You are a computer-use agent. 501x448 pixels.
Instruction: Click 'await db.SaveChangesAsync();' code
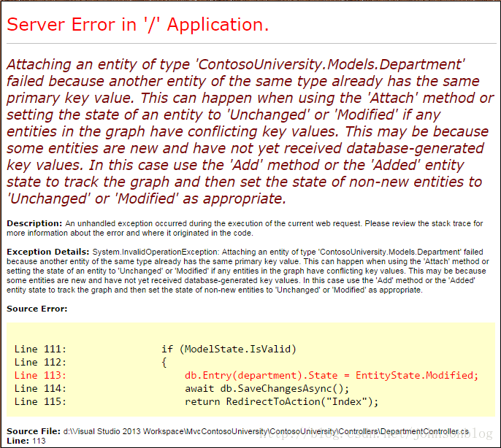(x=267, y=389)
